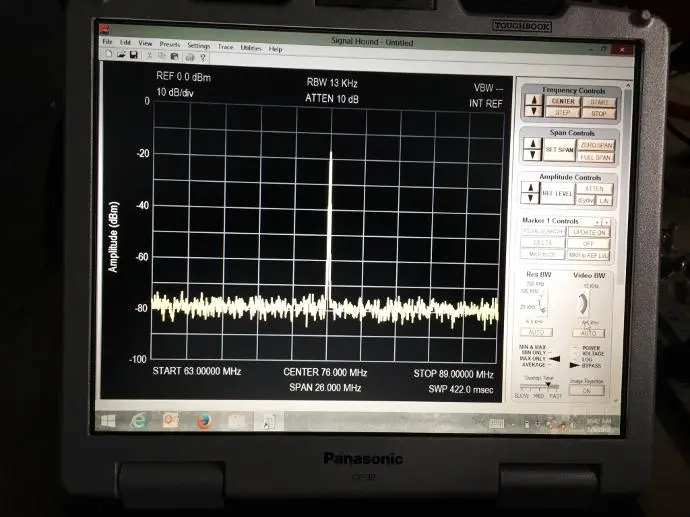
Task: Click the CENTER frequency button
Action: [563, 101]
